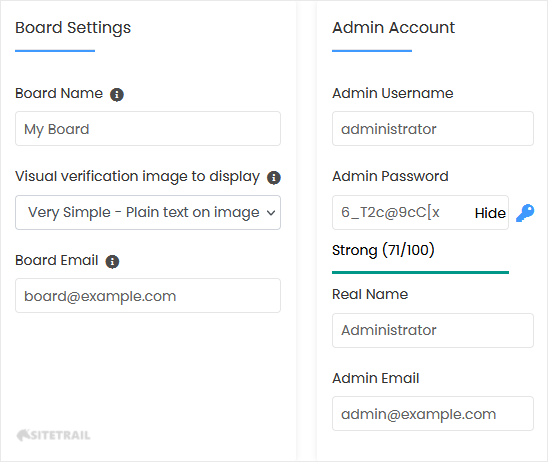
Task: Click the Sitetrail watermark logo
Action: [x=53, y=435]
